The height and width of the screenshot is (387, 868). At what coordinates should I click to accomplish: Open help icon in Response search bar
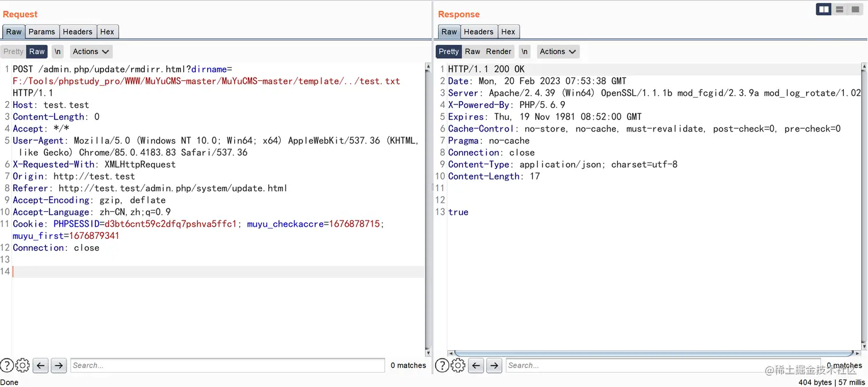pyautogui.click(x=442, y=365)
